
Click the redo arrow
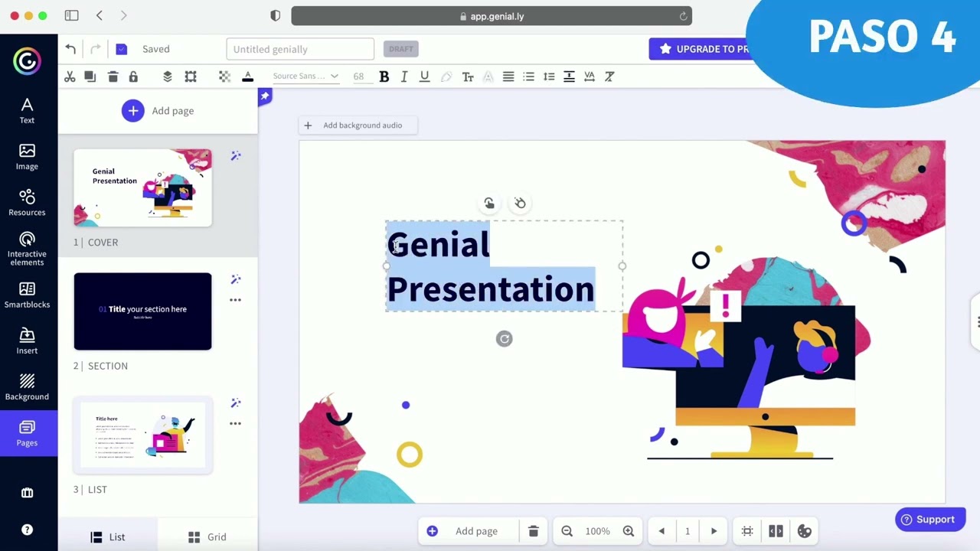[x=96, y=49]
